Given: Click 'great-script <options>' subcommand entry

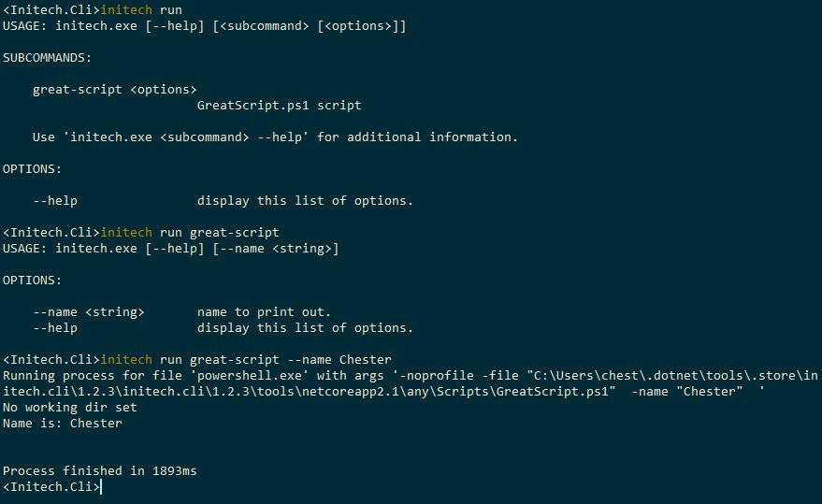Looking at the screenshot, I should tap(114, 89).
